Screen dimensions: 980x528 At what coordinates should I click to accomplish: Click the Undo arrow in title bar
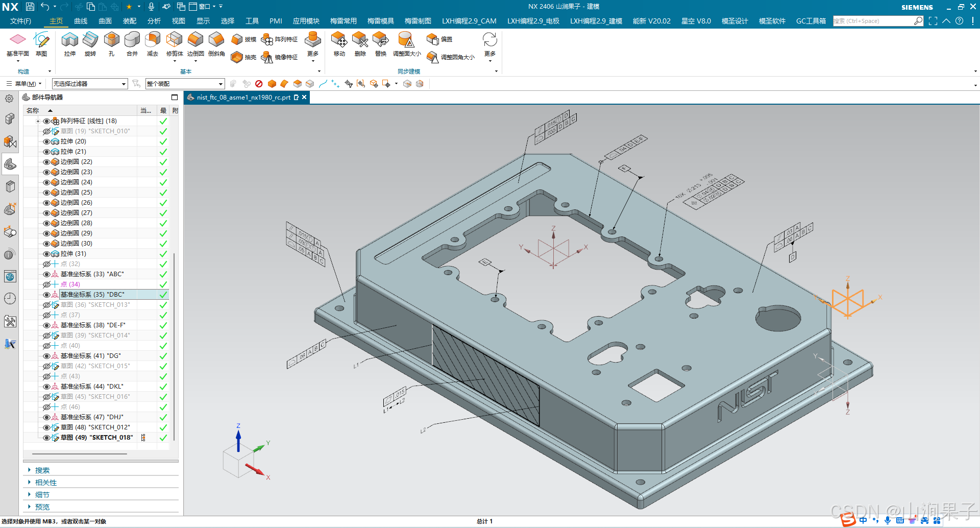tap(45, 7)
